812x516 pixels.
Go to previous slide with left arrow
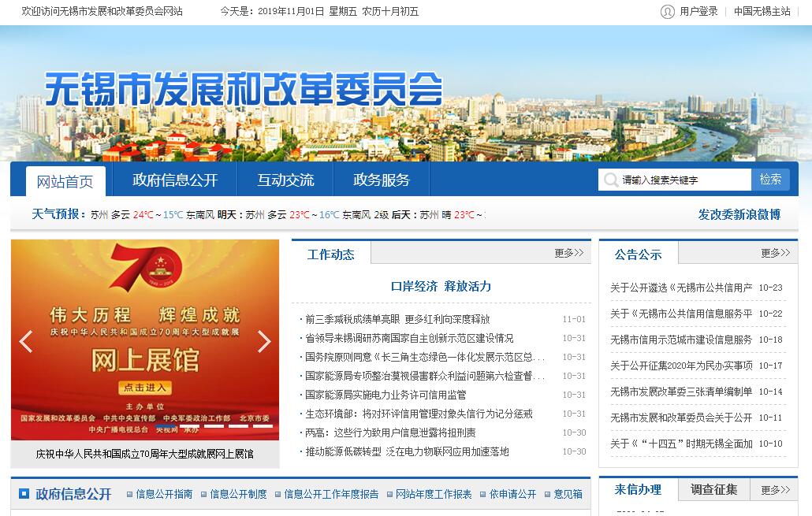click(26, 341)
